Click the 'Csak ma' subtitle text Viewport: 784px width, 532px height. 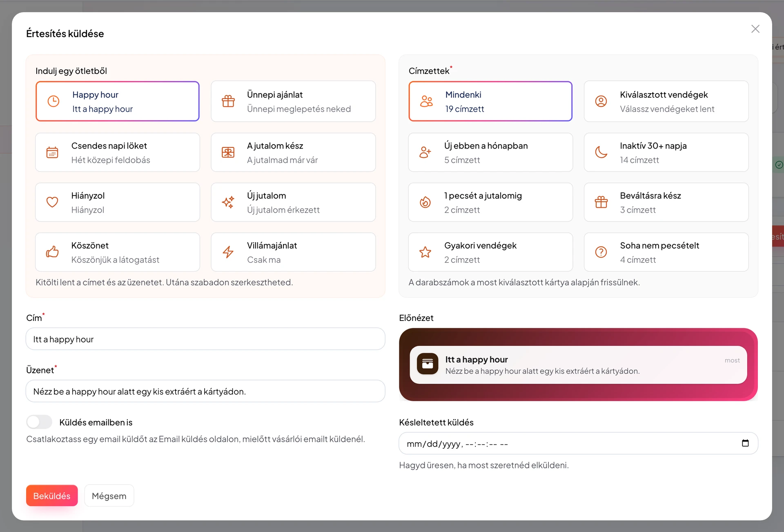click(264, 260)
